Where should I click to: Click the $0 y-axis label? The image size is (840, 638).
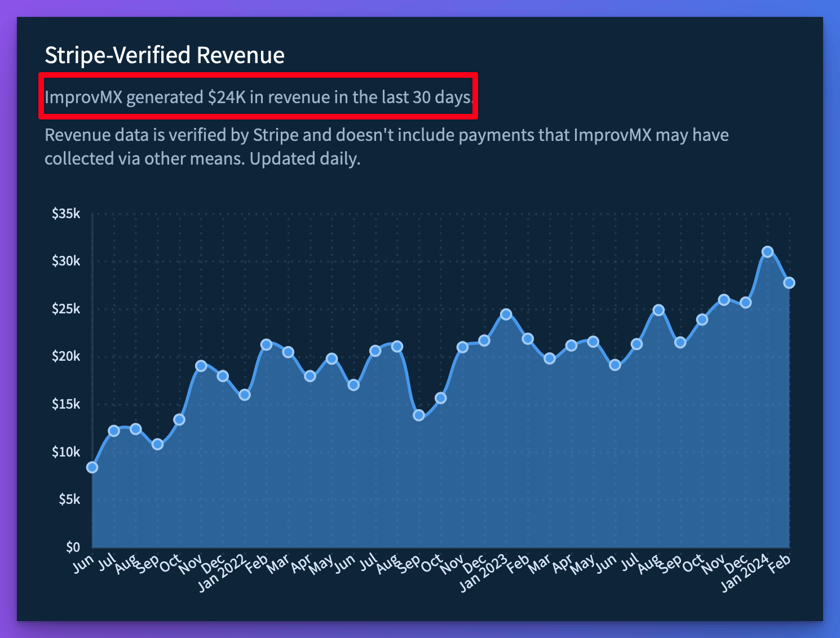click(73, 547)
